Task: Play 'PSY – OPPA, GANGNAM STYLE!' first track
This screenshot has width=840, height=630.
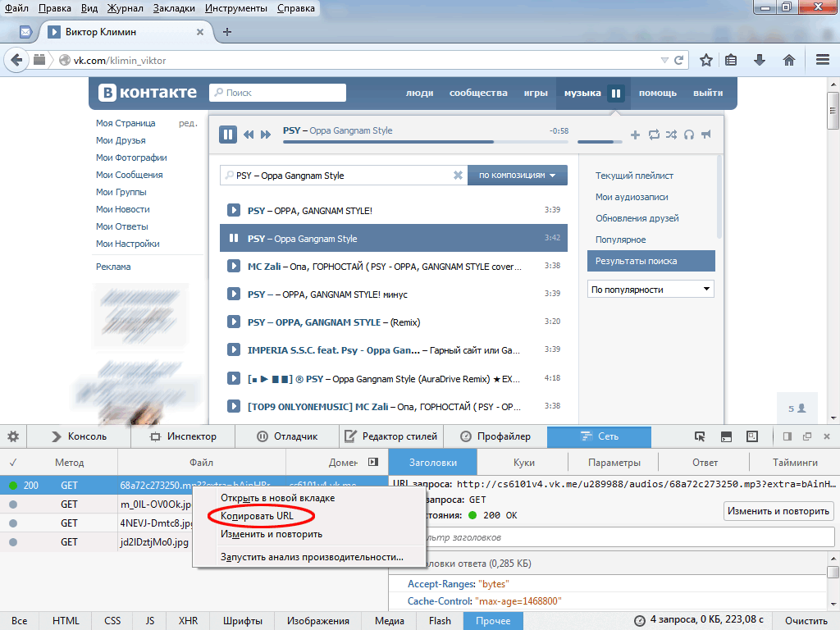Action: point(234,210)
